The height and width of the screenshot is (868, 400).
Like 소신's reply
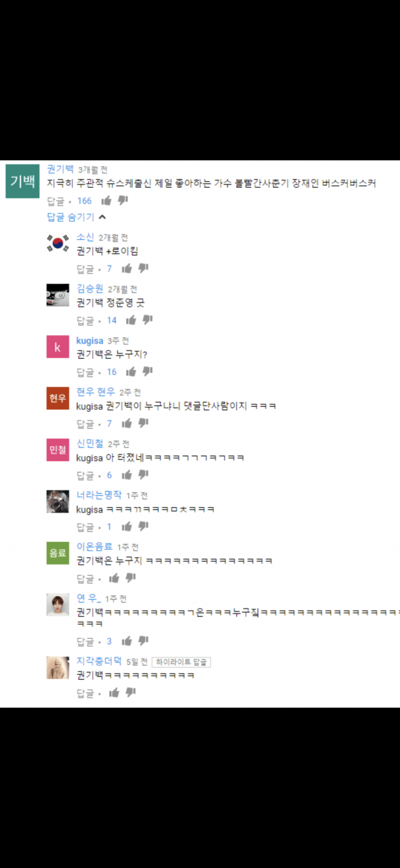point(127,269)
